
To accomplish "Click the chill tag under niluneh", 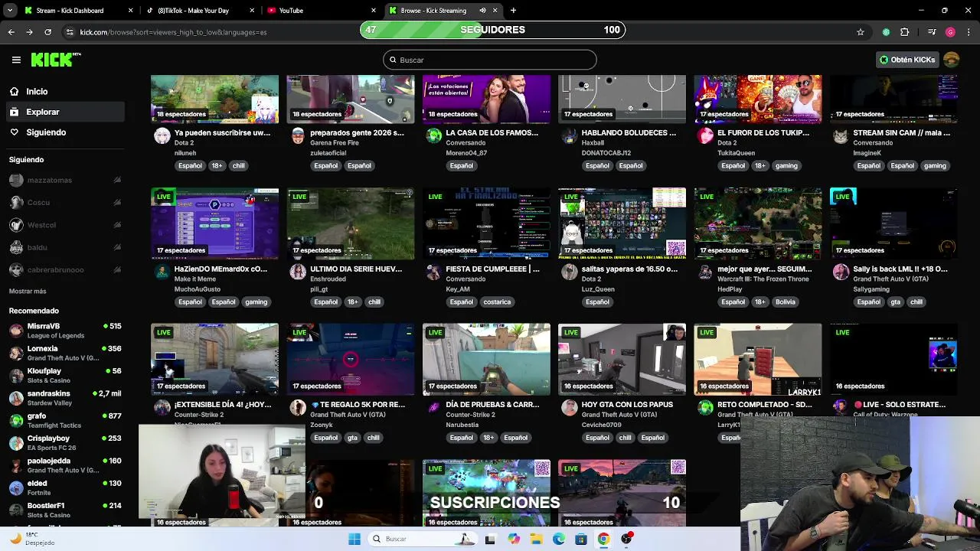I will tap(238, 165).
